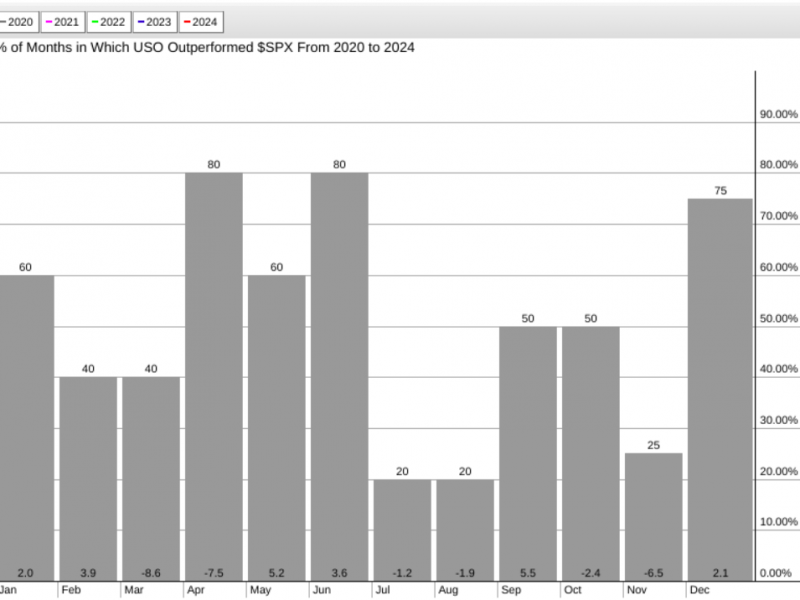
Task: Click the 80 label above the Jun bar
Action: tap(339, 165)
